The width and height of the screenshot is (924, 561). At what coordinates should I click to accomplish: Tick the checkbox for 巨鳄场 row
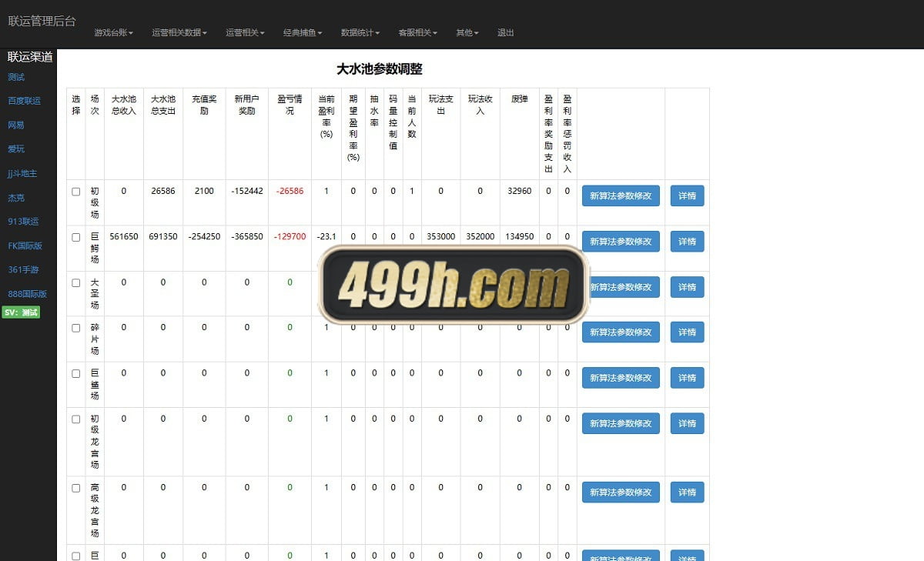point(76,237)
